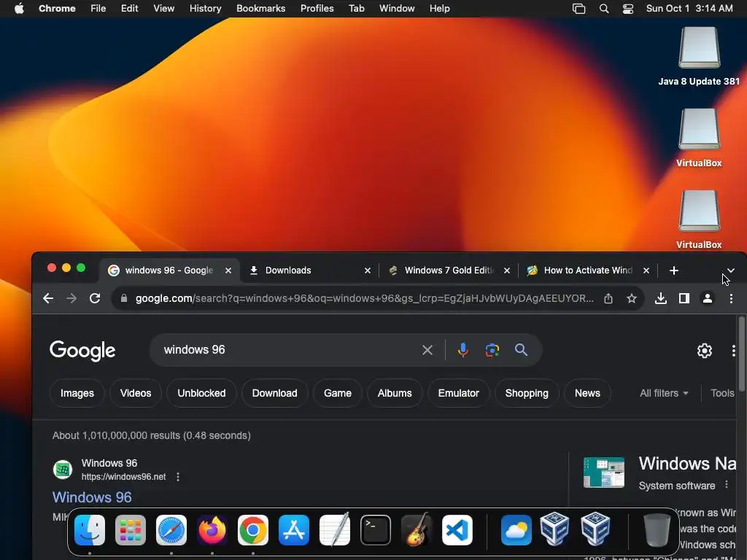Filter results by Images
This screenshot has height=560, width=747.
[x=77, y=393]
